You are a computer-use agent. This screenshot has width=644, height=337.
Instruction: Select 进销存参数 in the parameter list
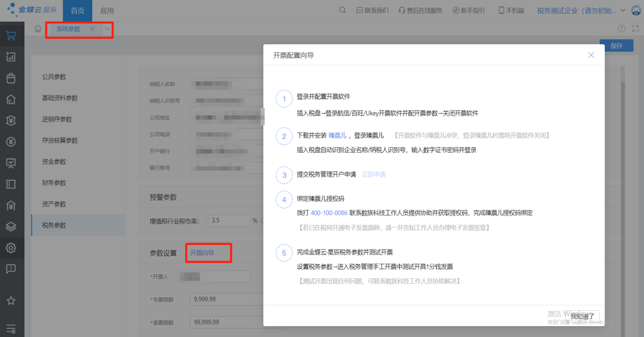[79, 119]
